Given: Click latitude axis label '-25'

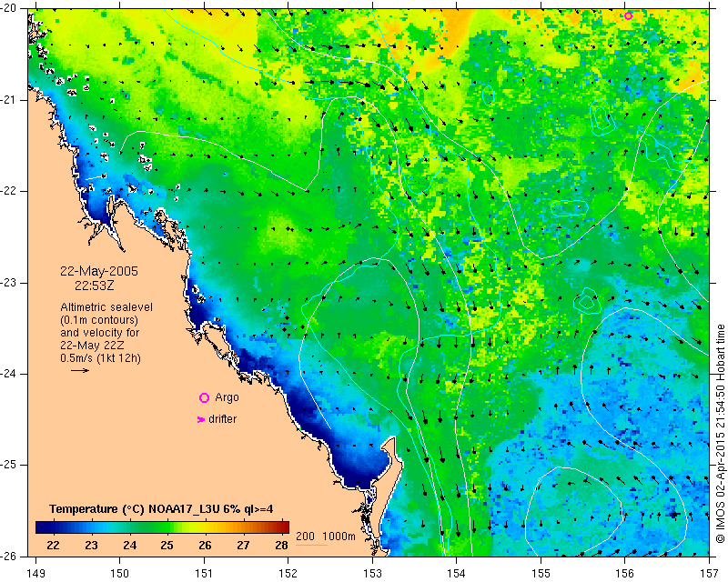Looking at the screenshot, I should pos(9,465).
